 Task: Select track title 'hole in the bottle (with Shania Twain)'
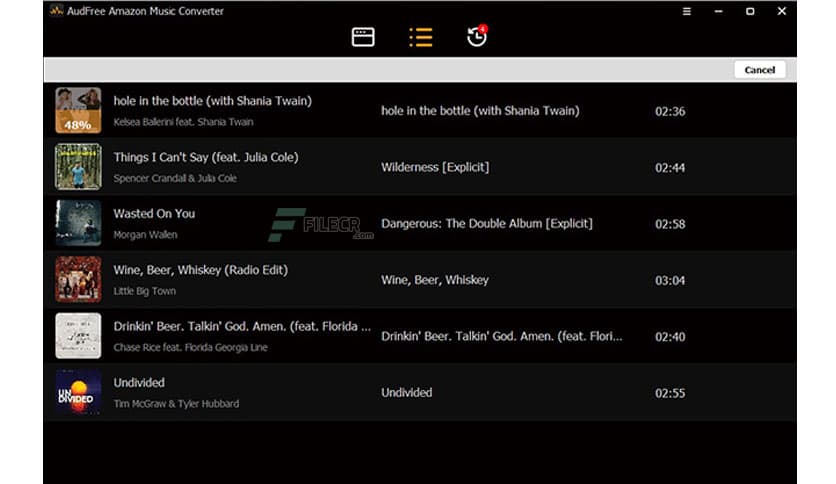212,101
